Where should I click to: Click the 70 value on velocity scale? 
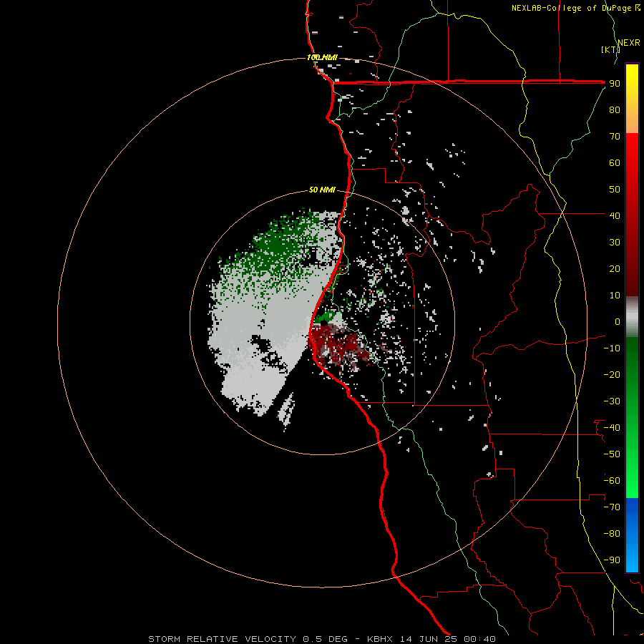coord(615,137)
